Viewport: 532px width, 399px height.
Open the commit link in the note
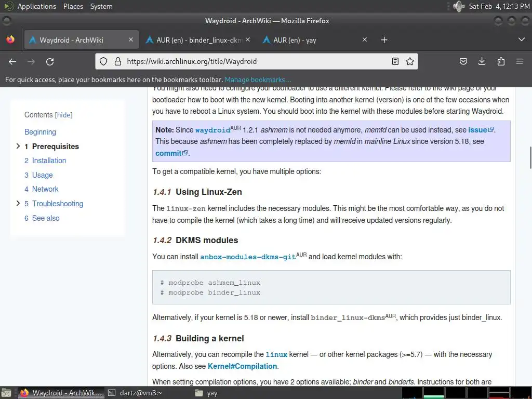pyautogui.click(x=168, y=153)
